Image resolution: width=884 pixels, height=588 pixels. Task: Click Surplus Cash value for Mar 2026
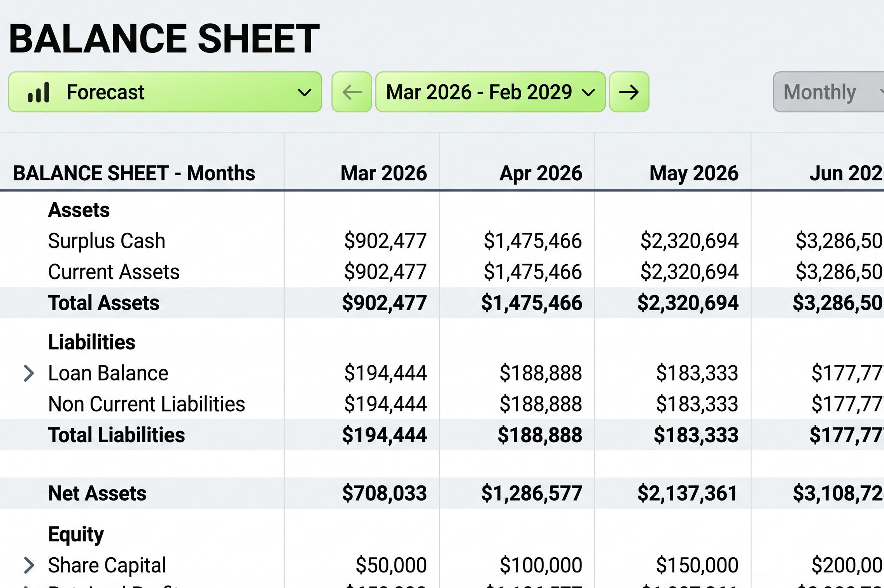pos(385,241)
